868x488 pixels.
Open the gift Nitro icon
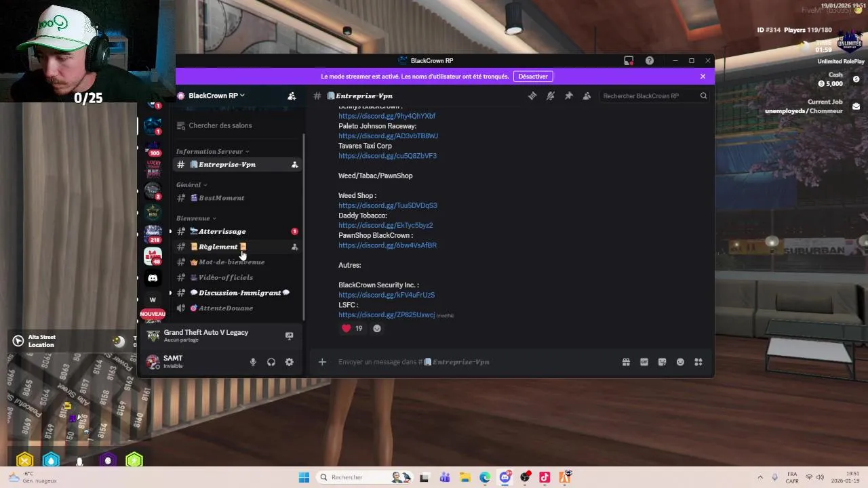tap(626, 362)
